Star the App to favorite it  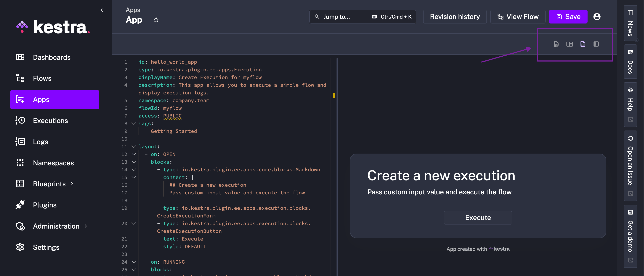click(156, 19)
